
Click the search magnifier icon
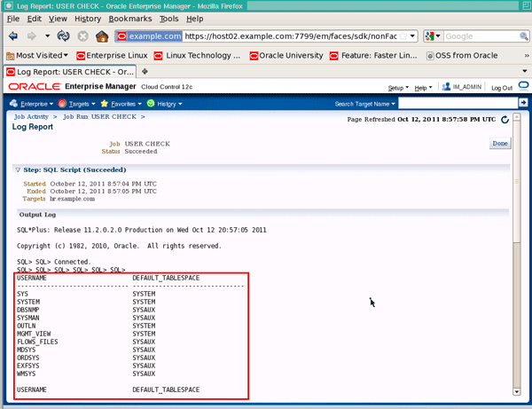coord(524,36)
